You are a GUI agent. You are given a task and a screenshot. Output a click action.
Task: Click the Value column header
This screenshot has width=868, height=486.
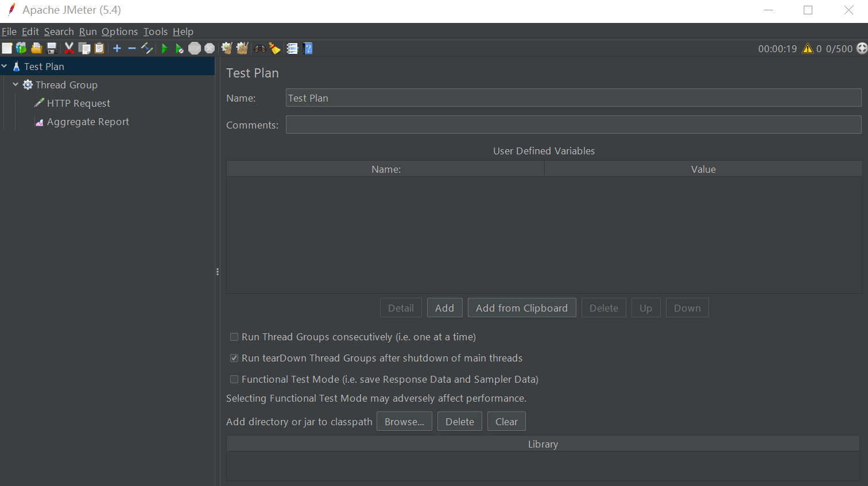pyautogui.click(x=703, y=169)
